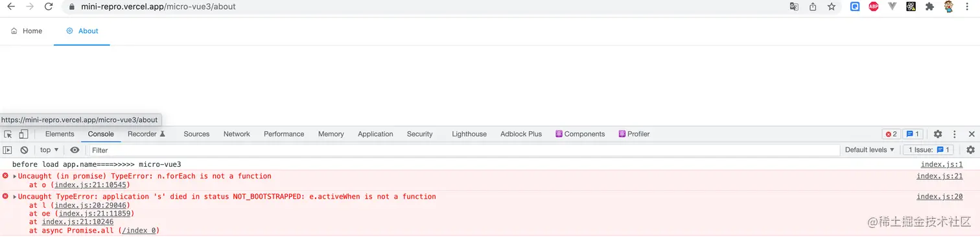Open the /index 0 stack link

[139, 231]
